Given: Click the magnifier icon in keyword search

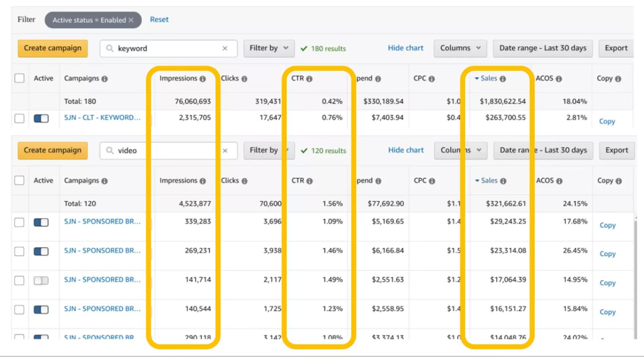Looking at the screenshot, I should 110,48.
